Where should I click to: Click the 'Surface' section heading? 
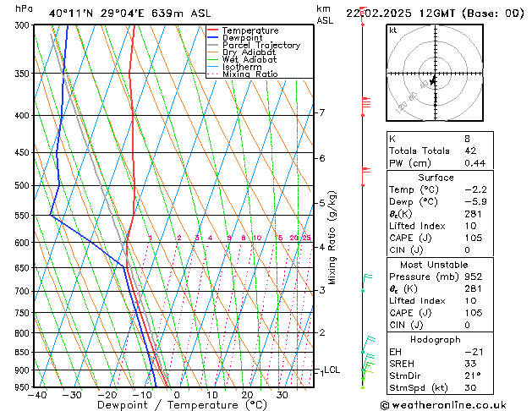click(x=436, y=178)
